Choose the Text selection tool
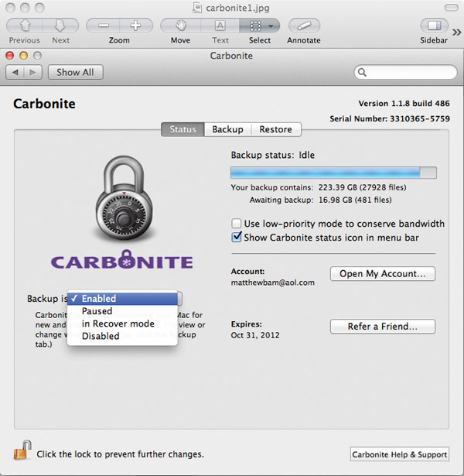The height and width of the screenshot is (476, 464). 220,26
